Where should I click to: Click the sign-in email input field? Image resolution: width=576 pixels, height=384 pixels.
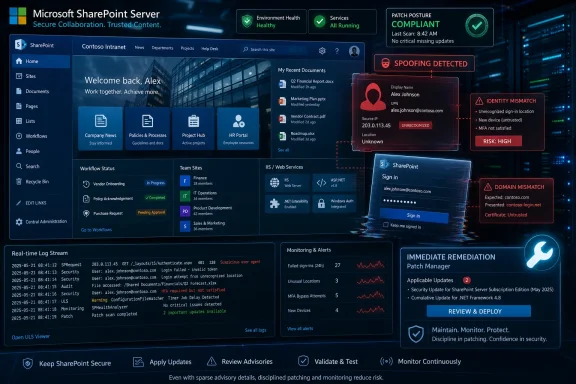click(416, 190)
